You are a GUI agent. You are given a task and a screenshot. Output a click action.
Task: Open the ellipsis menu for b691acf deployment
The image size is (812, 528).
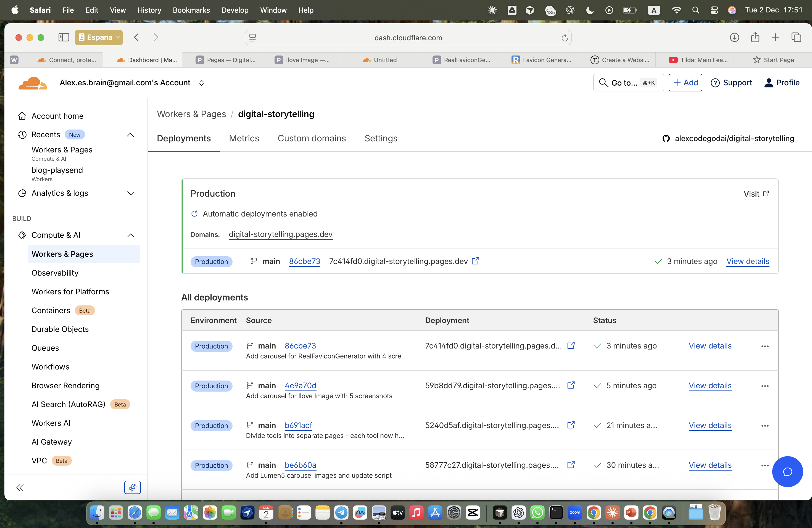click(765, 426)
